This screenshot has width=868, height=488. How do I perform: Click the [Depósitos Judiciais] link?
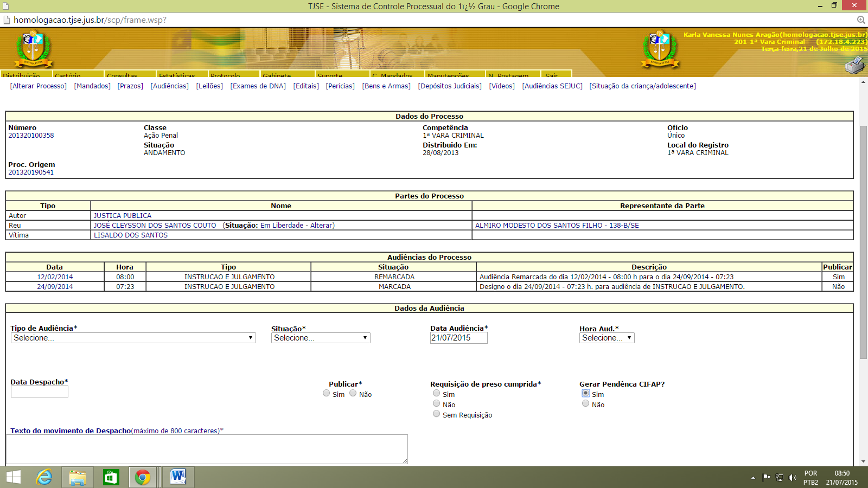pos(450,86)
